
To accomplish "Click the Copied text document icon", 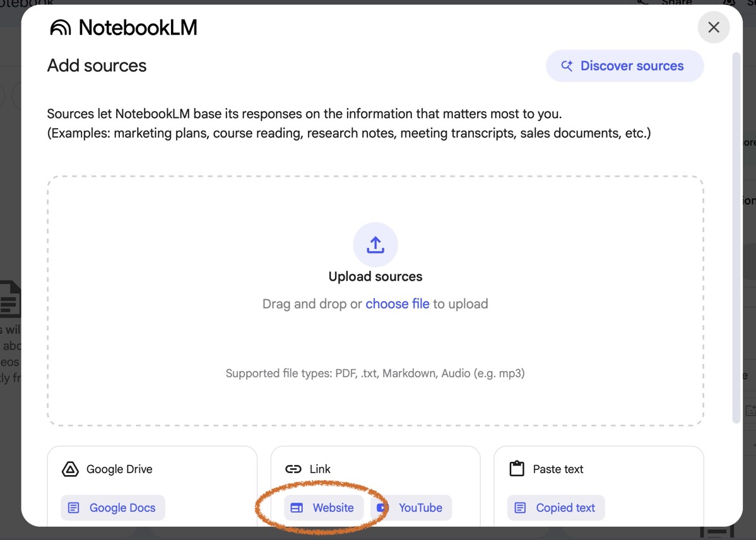I will (520, 508).
